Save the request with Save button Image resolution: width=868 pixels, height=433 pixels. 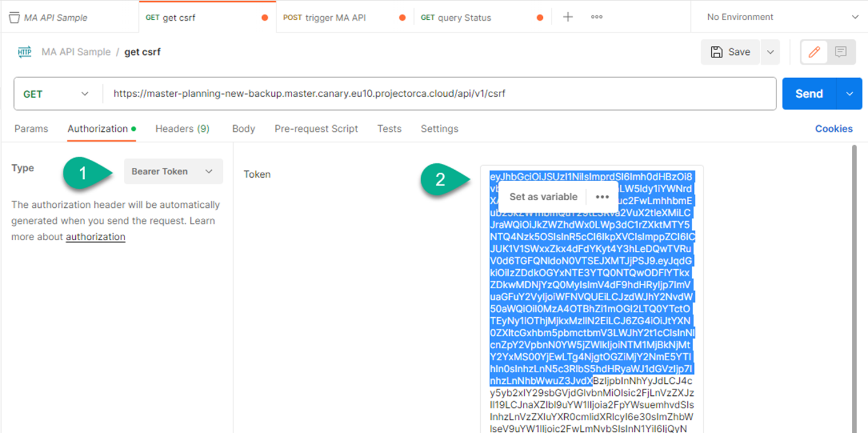(x=730, y=52)
